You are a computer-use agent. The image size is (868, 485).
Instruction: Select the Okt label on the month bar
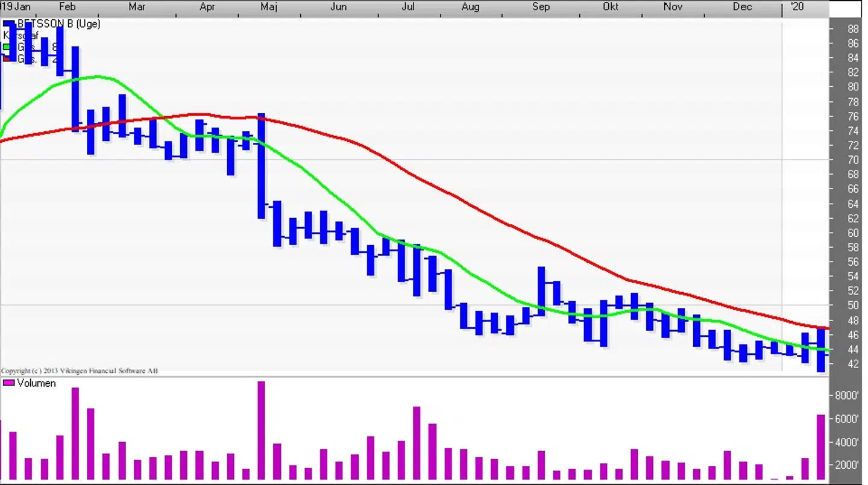(x=610, y=7)
